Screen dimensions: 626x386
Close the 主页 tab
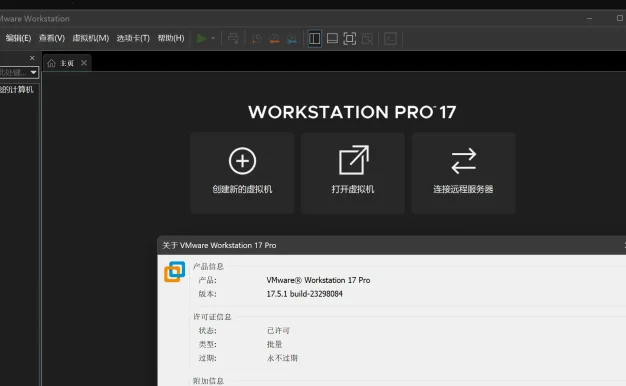84,63
